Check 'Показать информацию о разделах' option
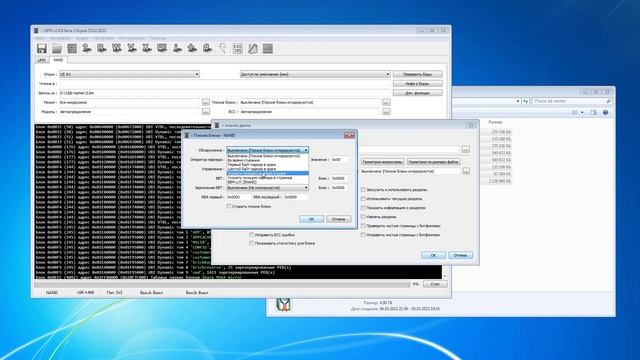The width and height of the screenshot is (640, 360). pyautogui.click(x=363, y=208)
